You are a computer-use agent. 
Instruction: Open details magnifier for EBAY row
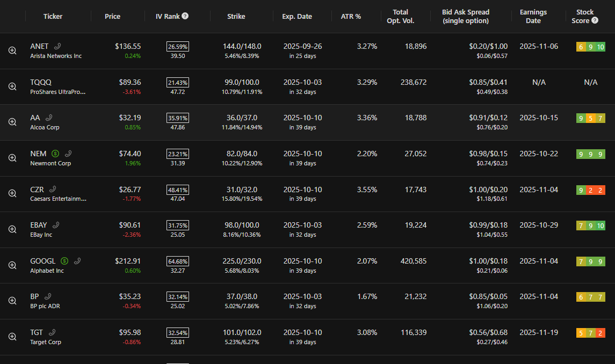tap(12, 229)
